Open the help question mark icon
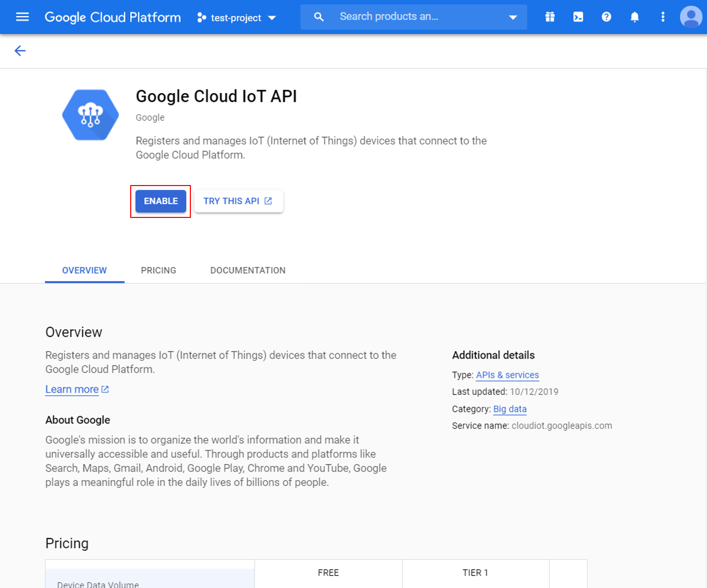The image size is (707, 588). coord(606,17)
